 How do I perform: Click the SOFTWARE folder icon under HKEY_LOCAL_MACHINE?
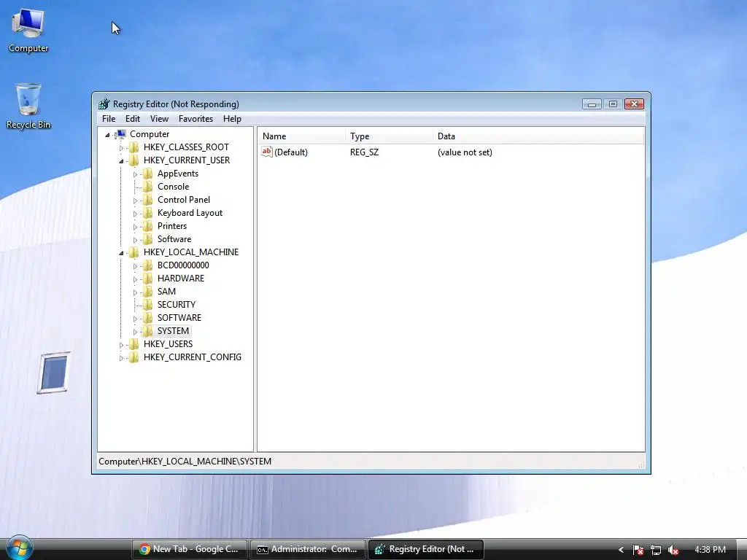pos(148,317)
